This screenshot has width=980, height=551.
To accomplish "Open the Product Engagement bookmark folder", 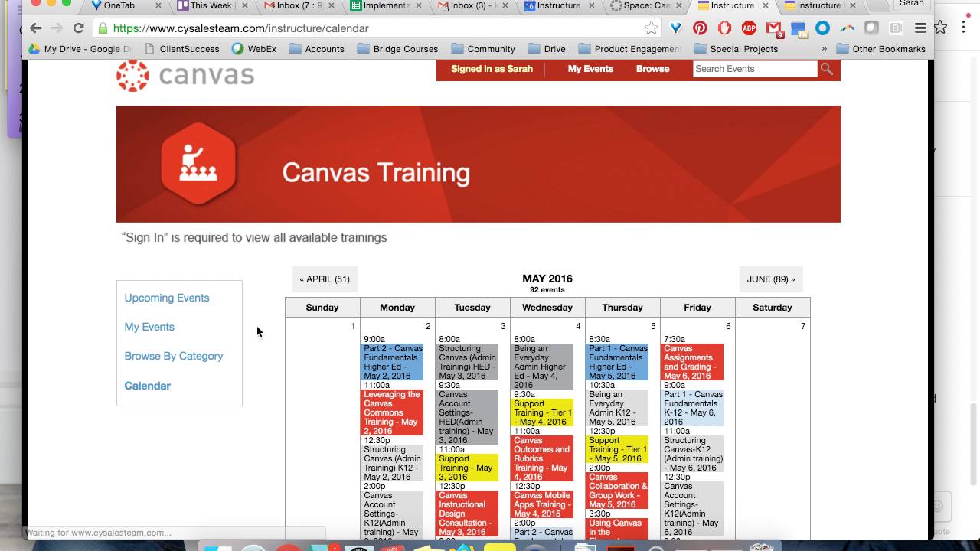I will click(x=629, y=49).
